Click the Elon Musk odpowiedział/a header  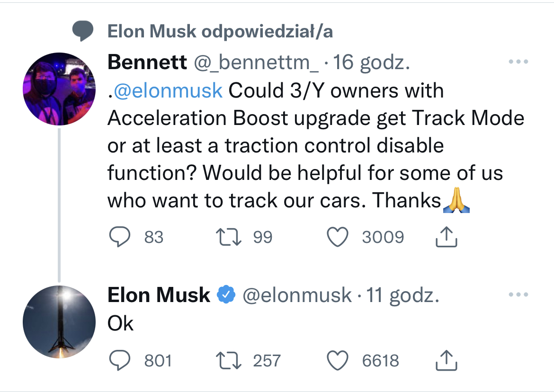pos(220,31)
